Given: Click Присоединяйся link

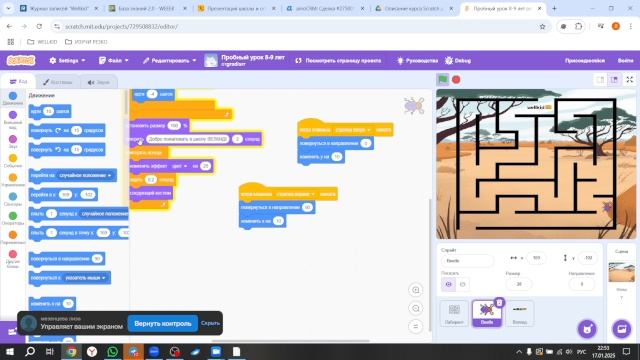Looking at the screenshot, I should (584, 60).
